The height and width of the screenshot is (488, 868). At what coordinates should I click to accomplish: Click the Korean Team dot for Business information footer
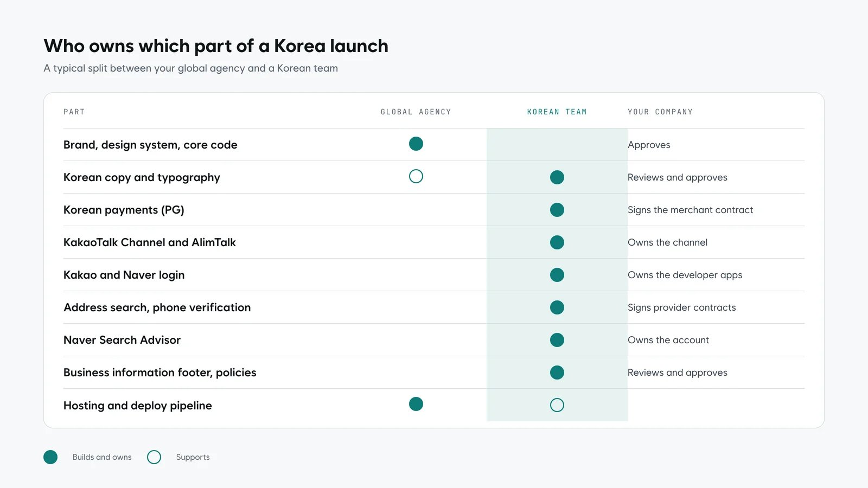(557, 373)
